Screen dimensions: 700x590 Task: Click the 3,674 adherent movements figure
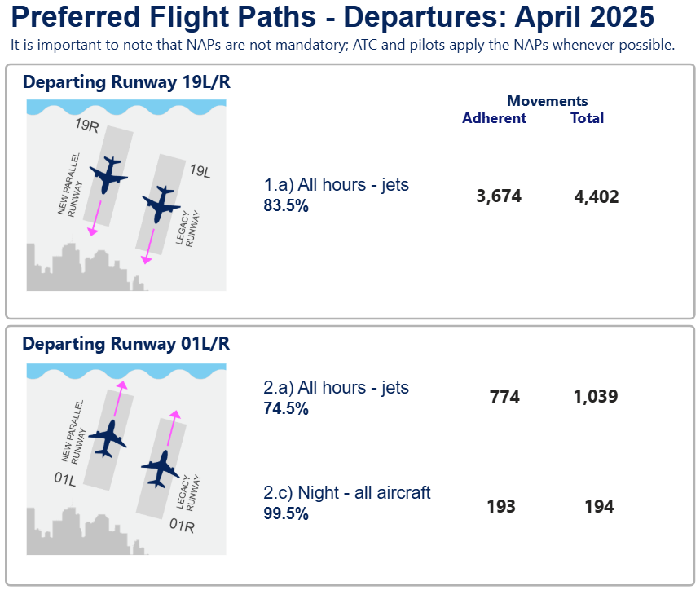tap(499, 196)
